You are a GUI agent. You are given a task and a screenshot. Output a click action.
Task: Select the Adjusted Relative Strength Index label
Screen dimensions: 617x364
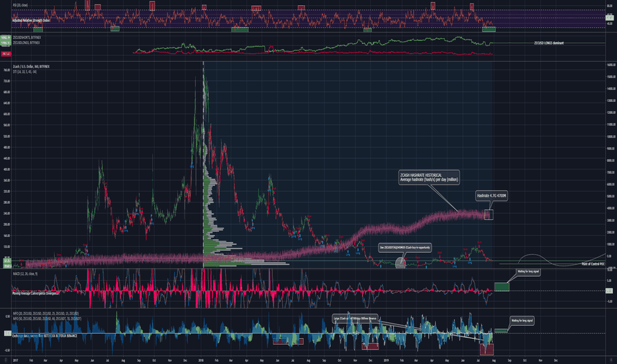[x=31, y=20]
